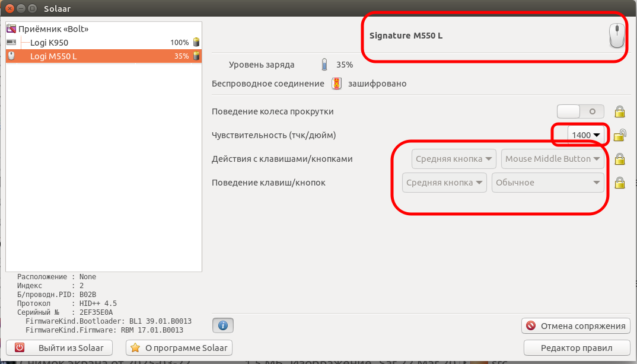The height and width of the screenshot is (364, 637).
Task: Click FirmwareKind.Bootloader BL1 line
Action: coord(109,321)
